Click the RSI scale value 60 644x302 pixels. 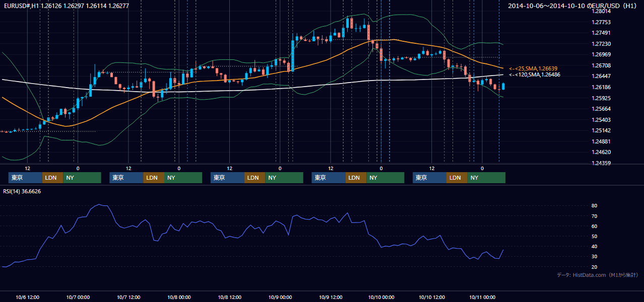click(595, 226)
